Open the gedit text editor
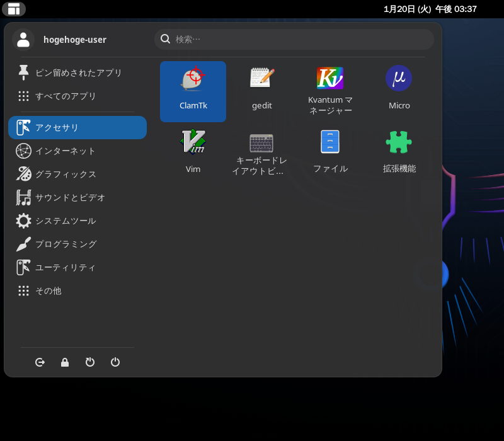 261,91
